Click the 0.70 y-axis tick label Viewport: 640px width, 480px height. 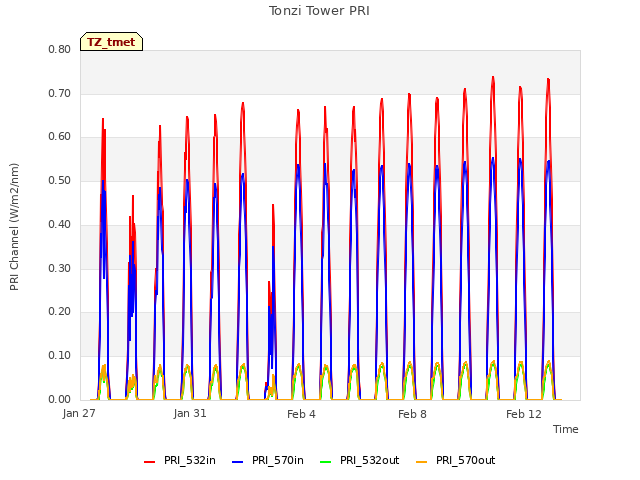pyautogui.click(x=60, y=93)
